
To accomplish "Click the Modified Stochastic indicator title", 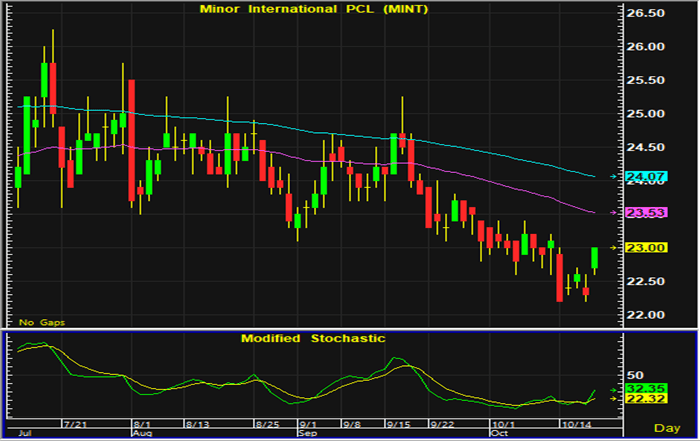I will pos(312,338).
